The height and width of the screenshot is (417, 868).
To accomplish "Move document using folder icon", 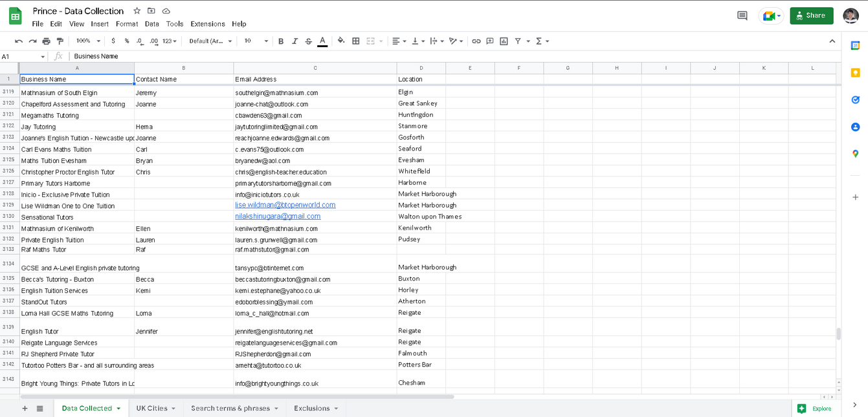I will (151, 11).
